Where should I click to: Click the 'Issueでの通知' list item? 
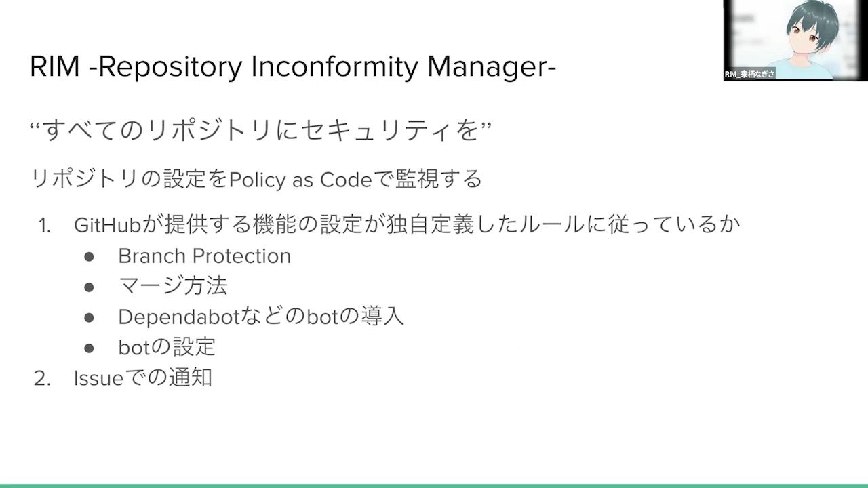point(142,378)
